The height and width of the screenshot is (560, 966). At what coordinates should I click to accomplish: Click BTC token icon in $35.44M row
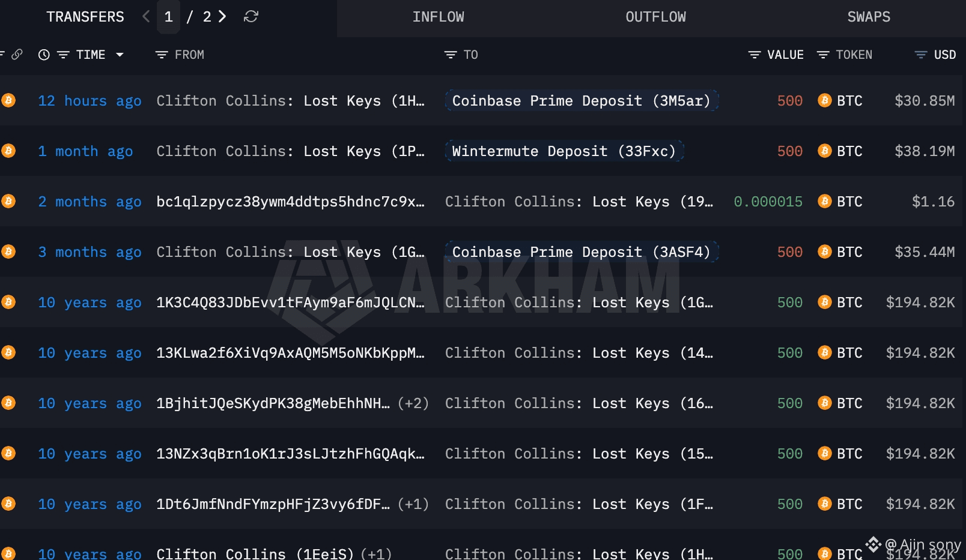825,251
